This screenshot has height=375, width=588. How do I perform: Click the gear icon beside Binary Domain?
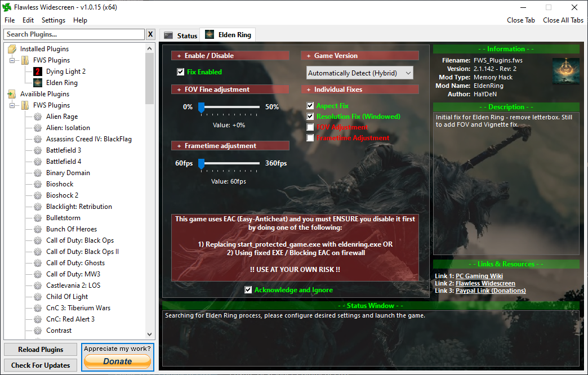38,173
